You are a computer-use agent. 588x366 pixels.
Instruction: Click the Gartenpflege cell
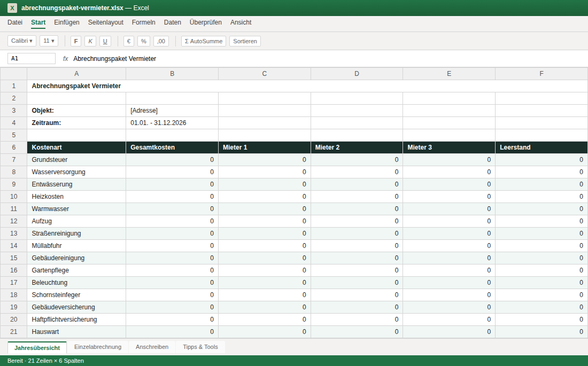[76, 270]
